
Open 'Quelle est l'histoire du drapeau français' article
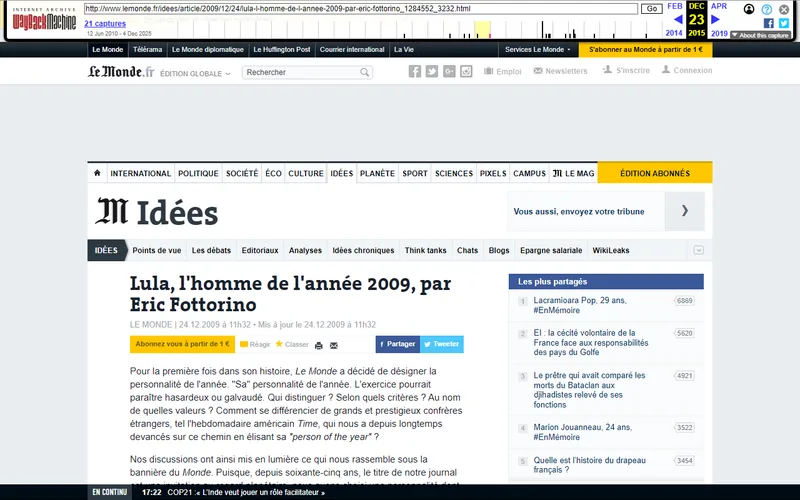[589, 465]
